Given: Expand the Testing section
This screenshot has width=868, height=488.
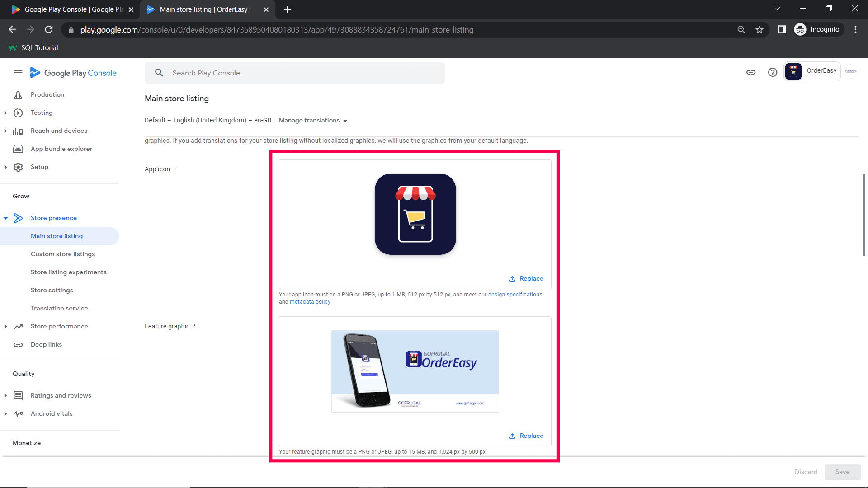Looking at the screenshot, I should (5, 113).
